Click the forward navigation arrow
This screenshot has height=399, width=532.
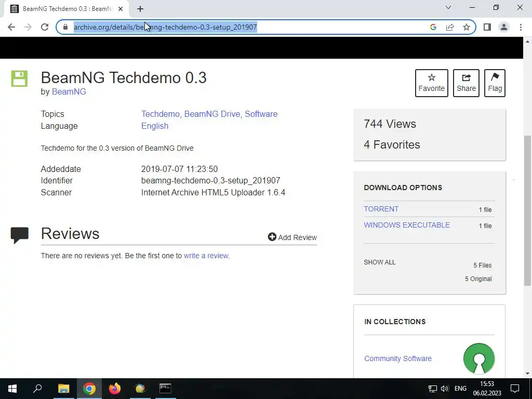pyautogui.click(x=28, y=27)
